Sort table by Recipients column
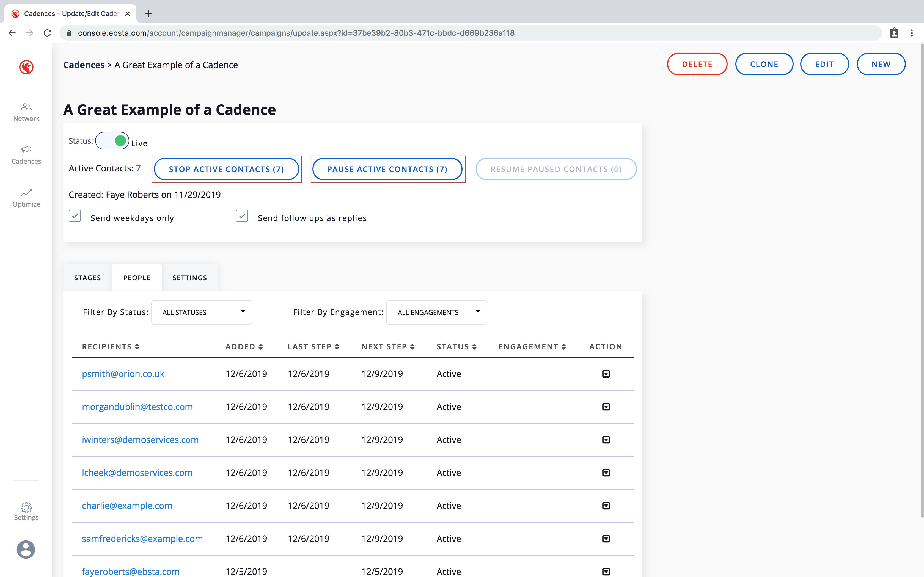Image resolution: width=924 pixels, height=577 pixels. coord(110,346)
